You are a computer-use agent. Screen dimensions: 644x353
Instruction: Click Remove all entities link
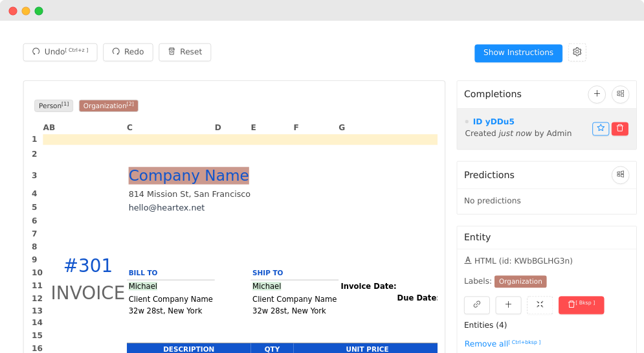pyautogui.click(x=486, y=343)
